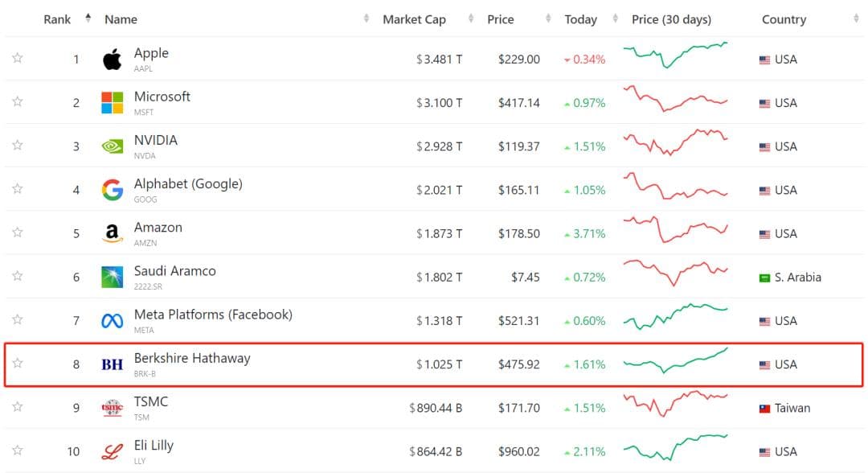Click the Meta infinity logo
Screen dimensions: 868x473
coord(113,321)
